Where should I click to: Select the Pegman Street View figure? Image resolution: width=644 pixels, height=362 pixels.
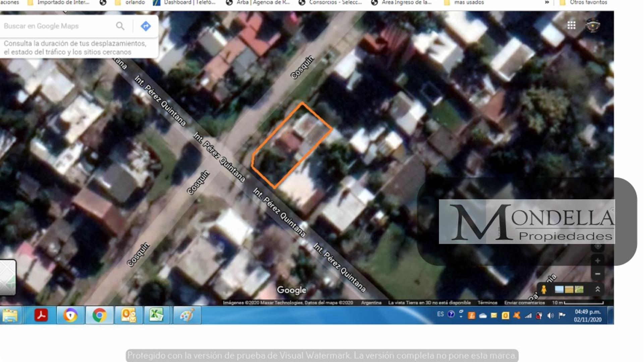point(544,290)
